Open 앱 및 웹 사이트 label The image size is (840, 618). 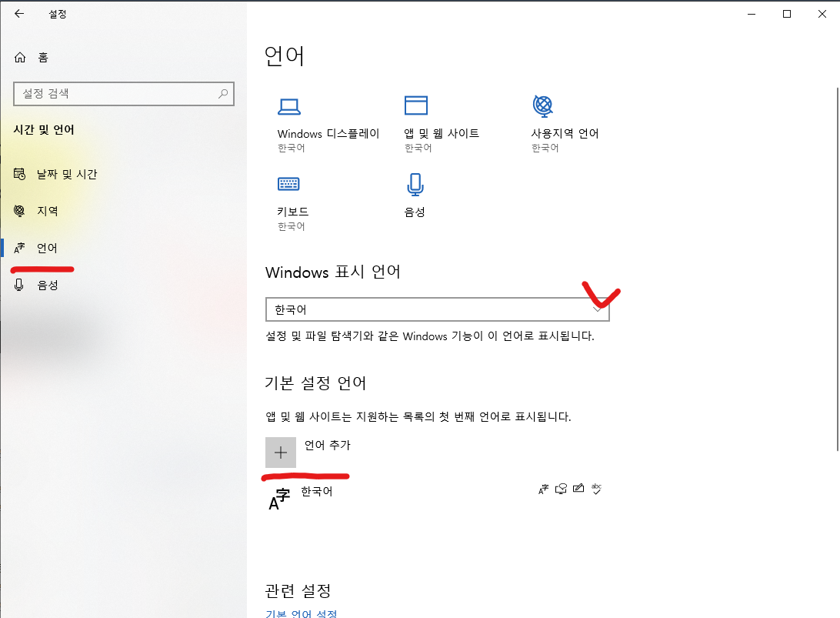442,133
